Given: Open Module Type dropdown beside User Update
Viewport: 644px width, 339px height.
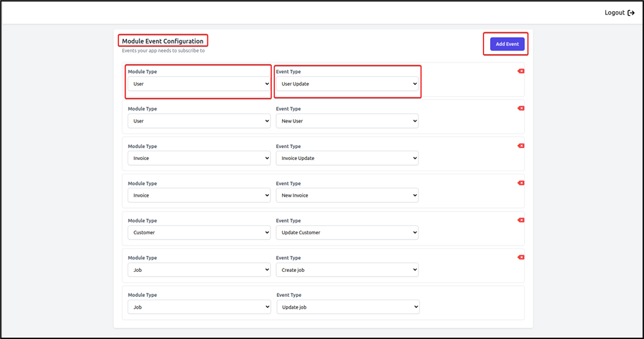Looking at the screenshot, I should [x=199, y=84].
